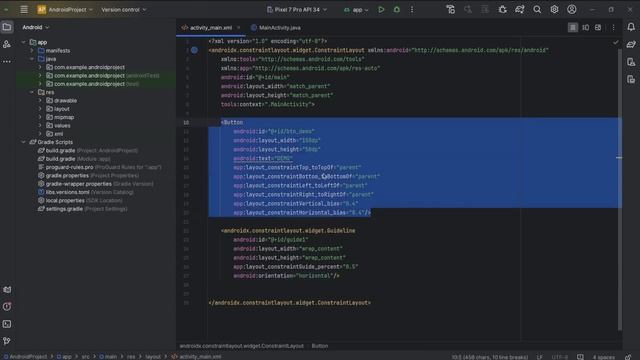Select settings.gradle file
Screen dimensions: 640x360
point(82,209)
